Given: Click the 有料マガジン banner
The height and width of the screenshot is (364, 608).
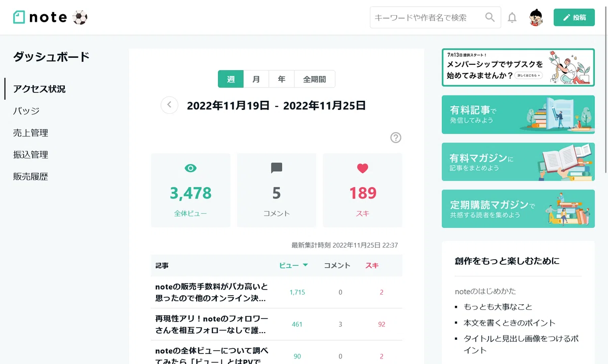Looking at the screenshot, I should coord(518,162).
